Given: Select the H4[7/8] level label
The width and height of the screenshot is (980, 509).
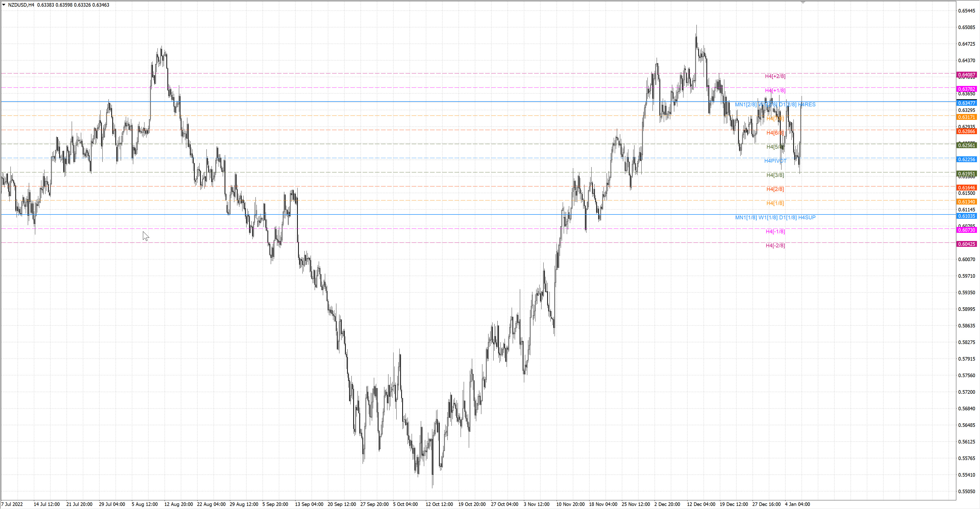Looking at the screenshot, I should click(x=775, y=119).
